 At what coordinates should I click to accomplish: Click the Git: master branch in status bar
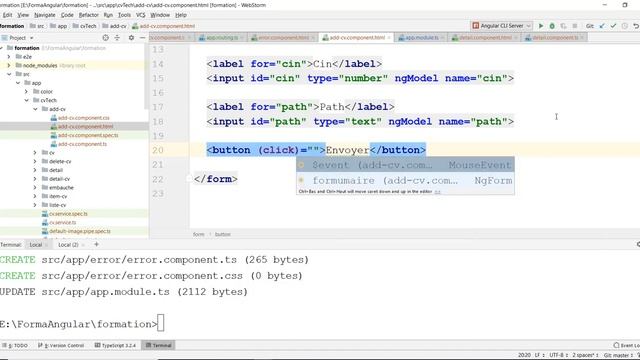pyautogui.click(x=618, y=355)
